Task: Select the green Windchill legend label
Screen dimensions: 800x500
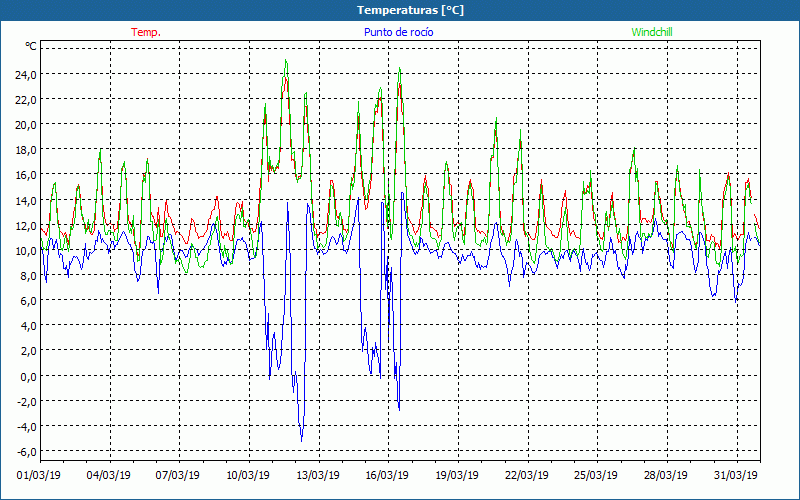Action: coord(652,32)
